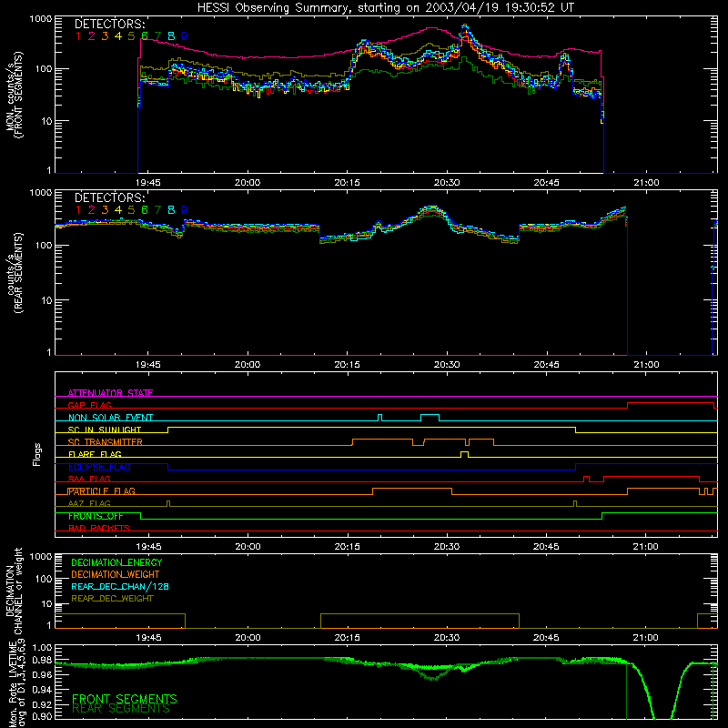
Task: Click the HESSI Observing Summary title text
Action: pos(385,8)
